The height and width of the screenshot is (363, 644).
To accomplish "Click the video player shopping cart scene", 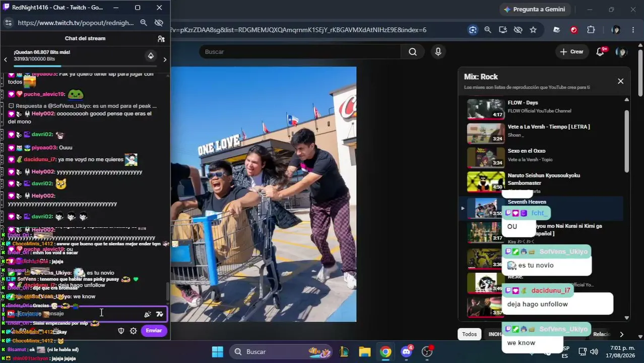I will coord(264,194).
